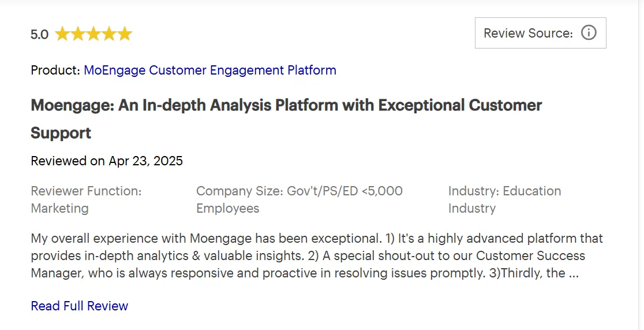Select the fifth gold rating star

(125, 34)
